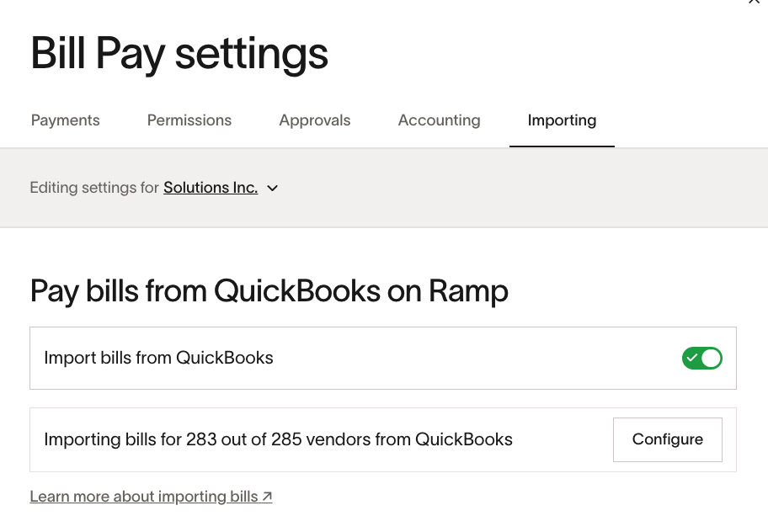
Task: Open the Solutions Inc. entity selector
Action: pos(211,188)
